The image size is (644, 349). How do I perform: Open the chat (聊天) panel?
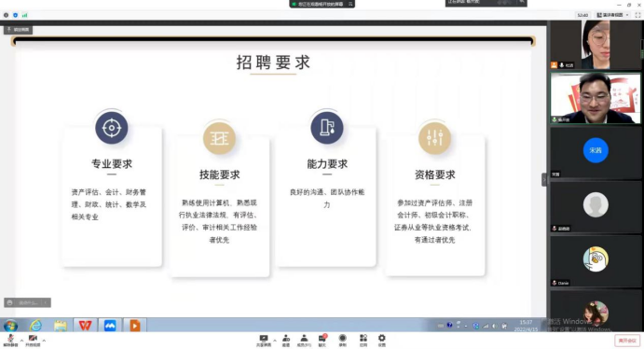point(322,341)
